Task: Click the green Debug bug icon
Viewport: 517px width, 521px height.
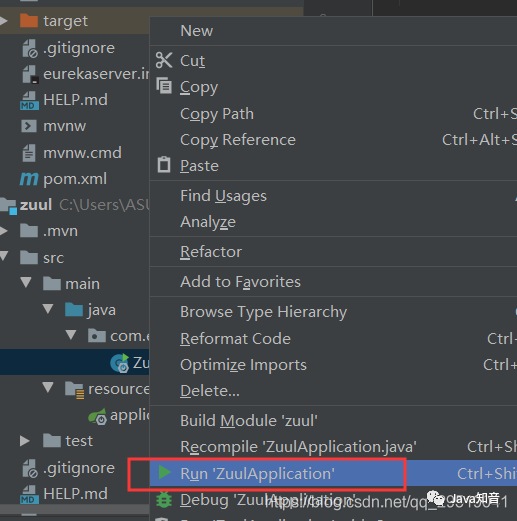Action: click(x=164, y=500)
